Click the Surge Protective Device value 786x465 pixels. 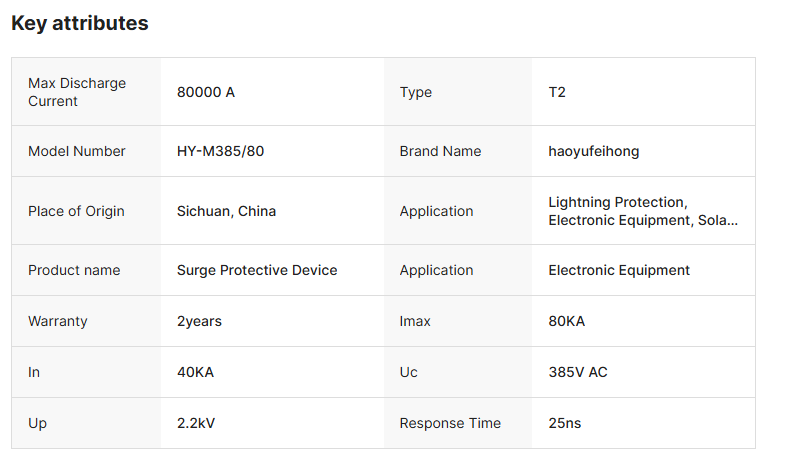pyautogui.click(x=257, y=270)
